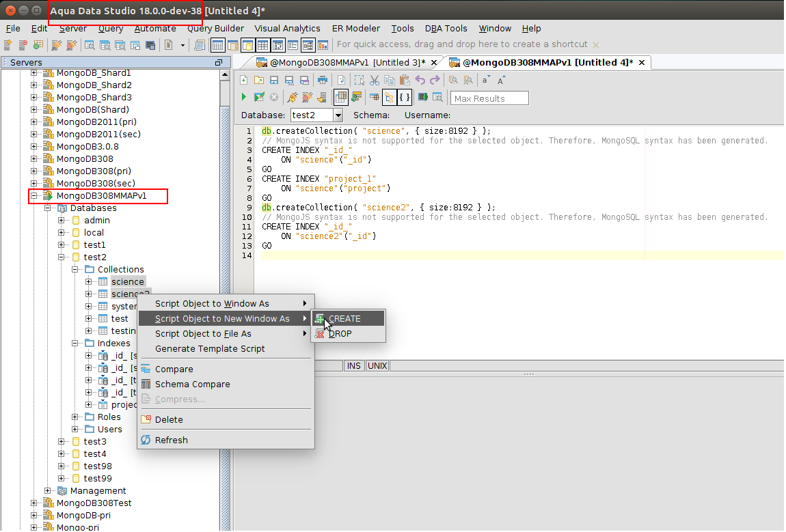The height and width of the screenshot is (532, 786).
Task: Click the Disconnect plug icon in query toolbar
Action: (308, 97)
